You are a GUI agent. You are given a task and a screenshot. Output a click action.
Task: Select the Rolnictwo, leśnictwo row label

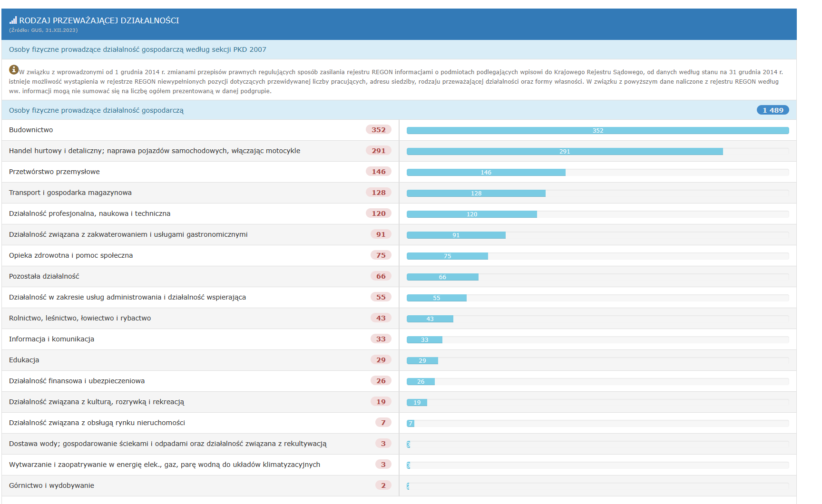pos(80,318)
